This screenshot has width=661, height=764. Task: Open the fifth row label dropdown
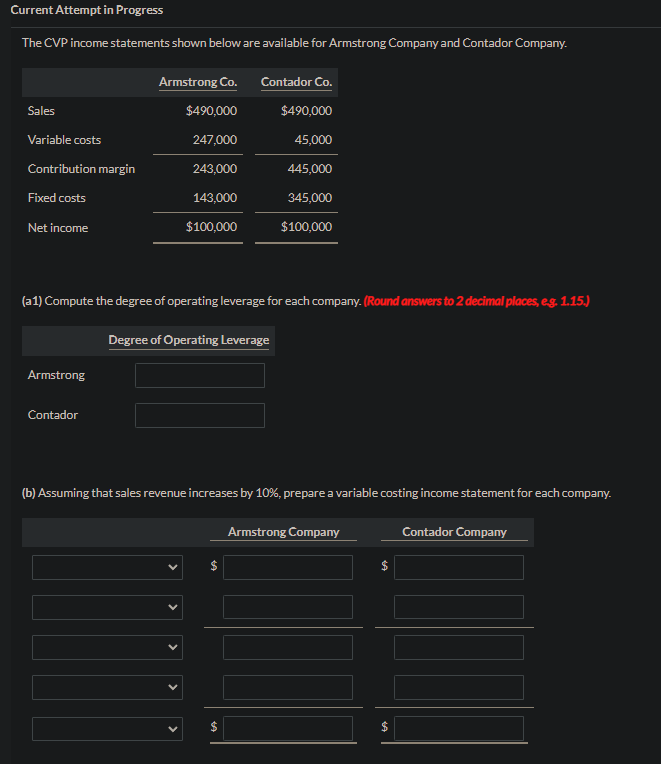pyautogui.click(x=107, y=728)
